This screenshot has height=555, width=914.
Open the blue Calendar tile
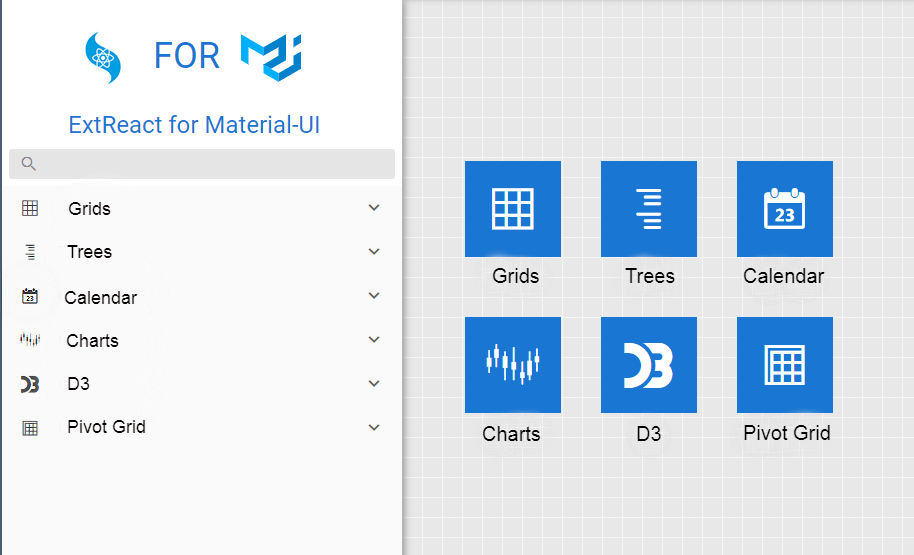(785, 209)
